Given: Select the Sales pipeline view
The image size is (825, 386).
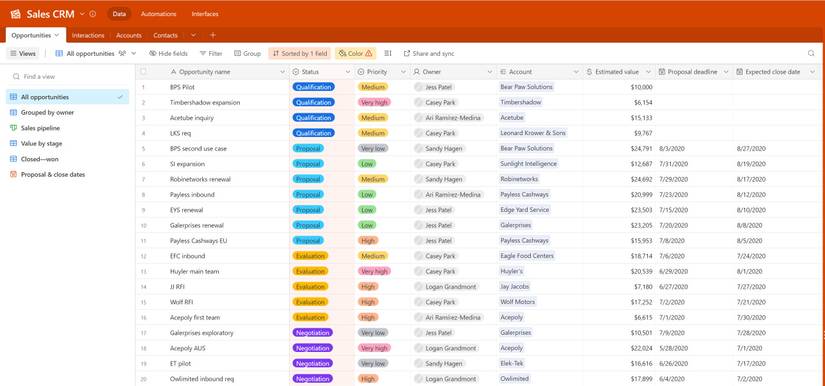Looking at the screenshot, I should [67, 128].
